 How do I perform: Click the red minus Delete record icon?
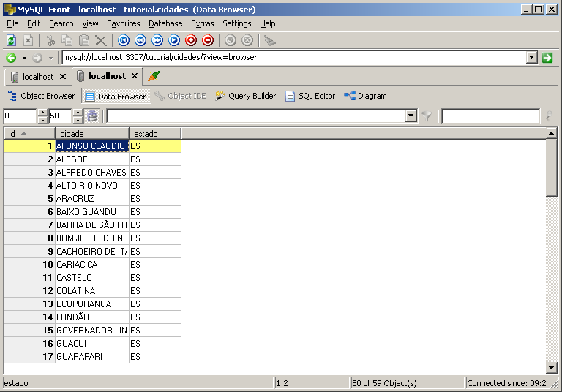click(208, 40)
